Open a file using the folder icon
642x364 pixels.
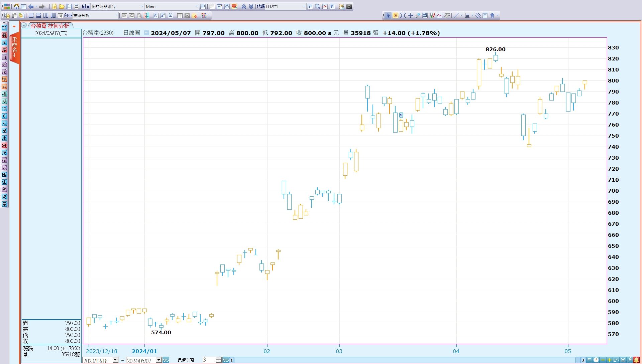tap(62, 6)
